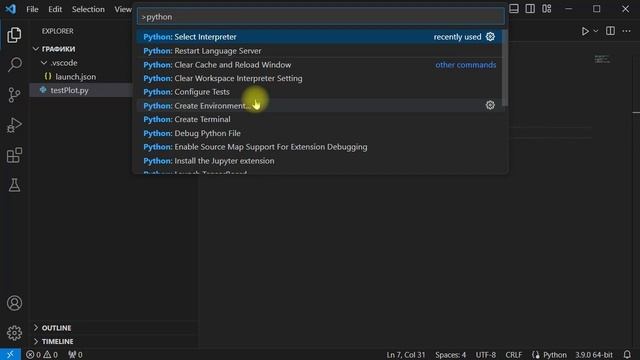This screenshot has width=640, height=360.
Task: Run Python: Clear Workspace Interpreter Setting
Action: [320, 78]
